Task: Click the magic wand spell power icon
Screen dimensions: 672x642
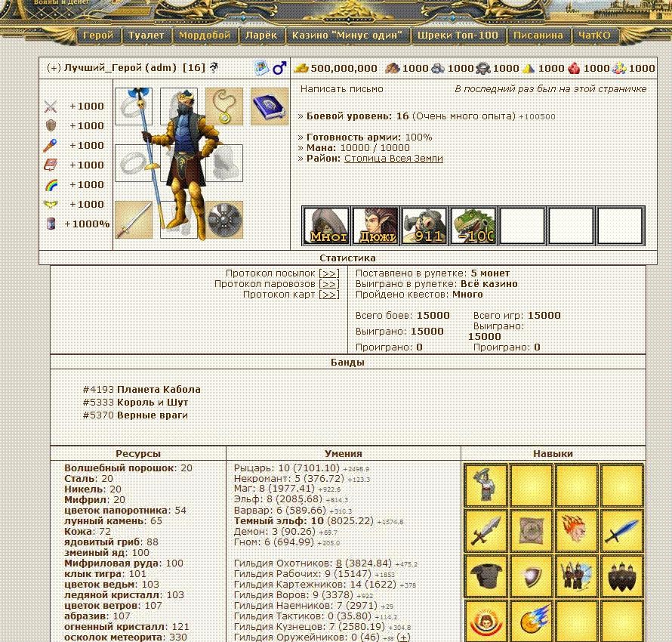Action: click(50, 145)
